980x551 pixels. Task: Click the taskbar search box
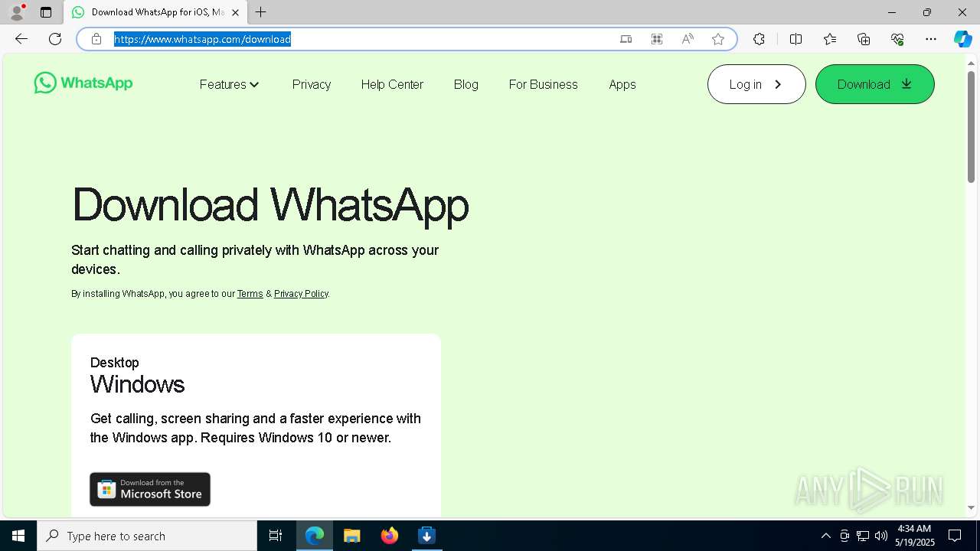147,536
